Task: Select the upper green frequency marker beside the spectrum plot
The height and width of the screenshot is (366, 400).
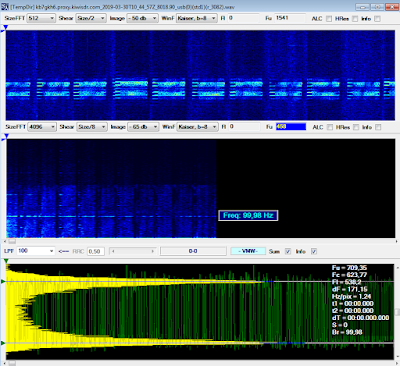Action: coord(3,282)
